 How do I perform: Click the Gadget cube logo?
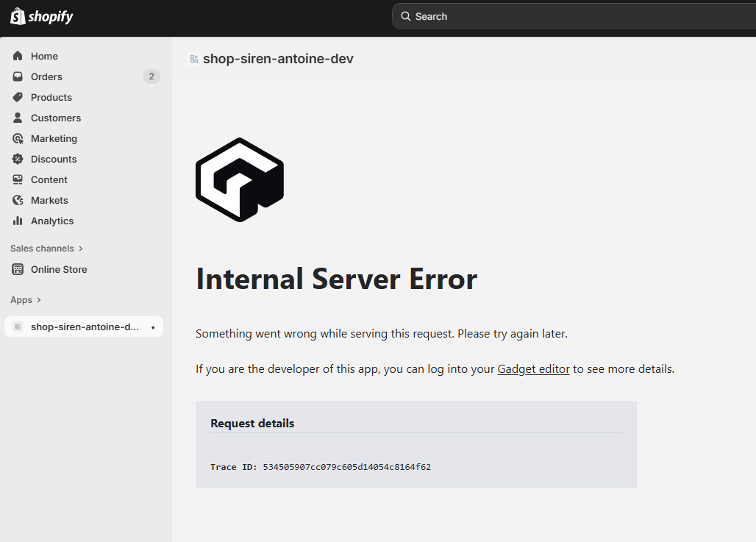pos(240,179)
